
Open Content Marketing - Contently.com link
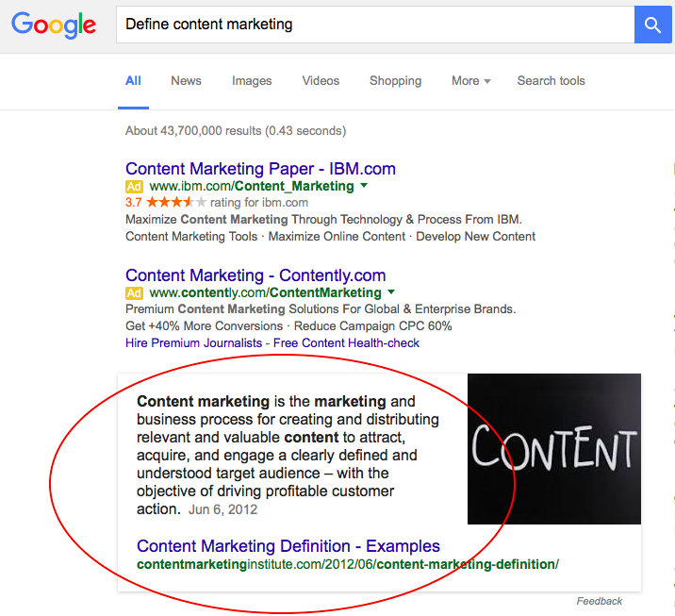[x=255, y=275]
